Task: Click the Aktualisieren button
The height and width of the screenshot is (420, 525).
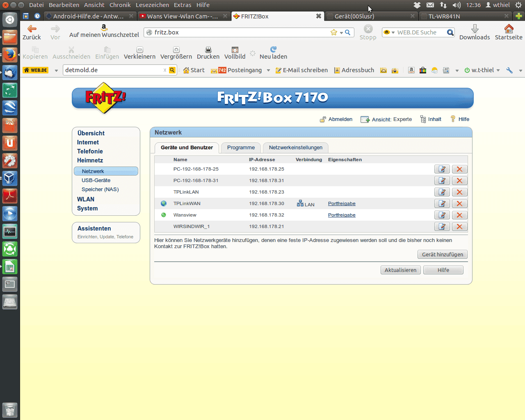Action: coord(400,270)
